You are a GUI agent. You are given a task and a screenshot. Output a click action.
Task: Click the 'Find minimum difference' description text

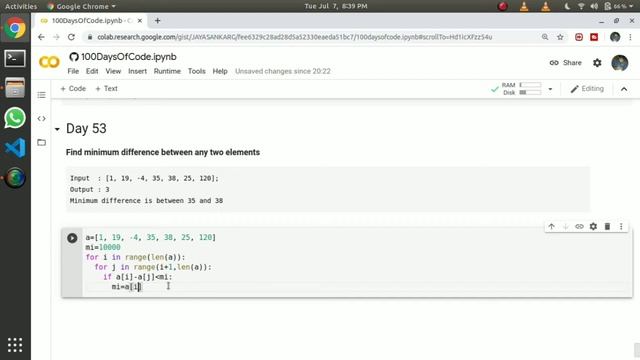(163, 152)
